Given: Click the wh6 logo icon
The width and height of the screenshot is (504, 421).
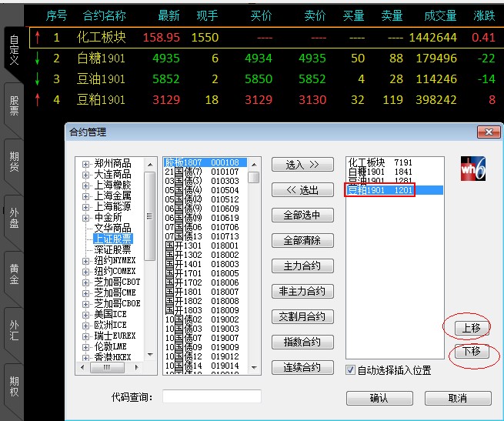Looking at the screenshot, I should [472, 169].
